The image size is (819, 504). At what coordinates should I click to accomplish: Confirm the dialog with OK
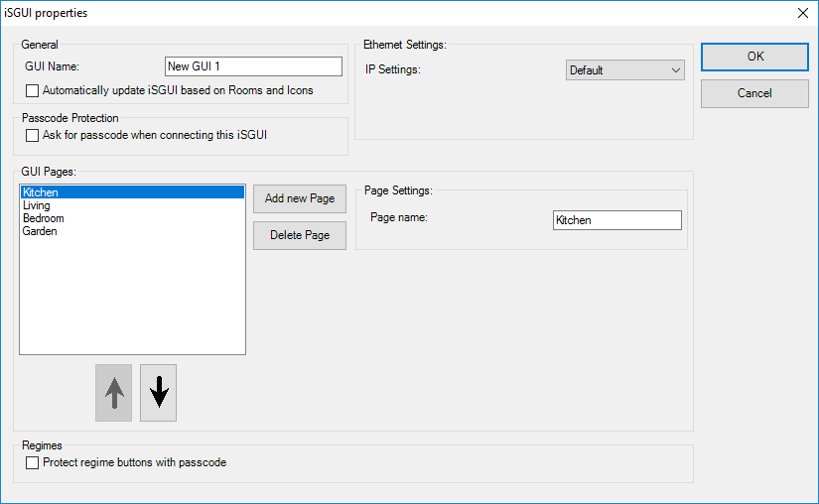[754, 57]
